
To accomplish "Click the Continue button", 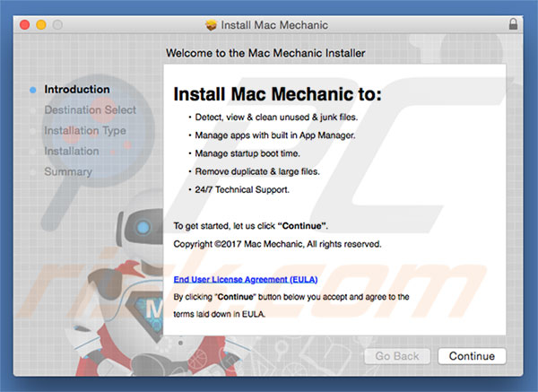I will pyautogui.click(x=472, y=356).
